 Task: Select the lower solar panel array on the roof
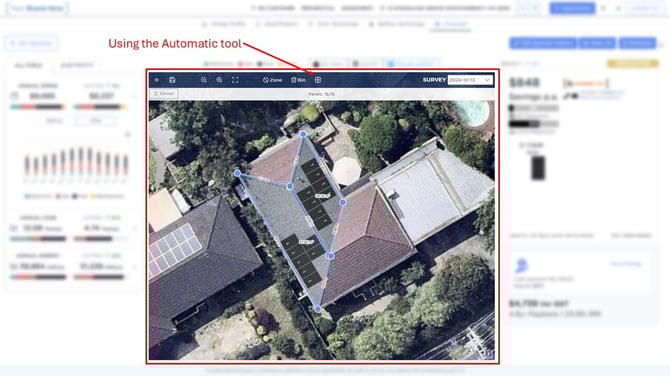(303, 259)
